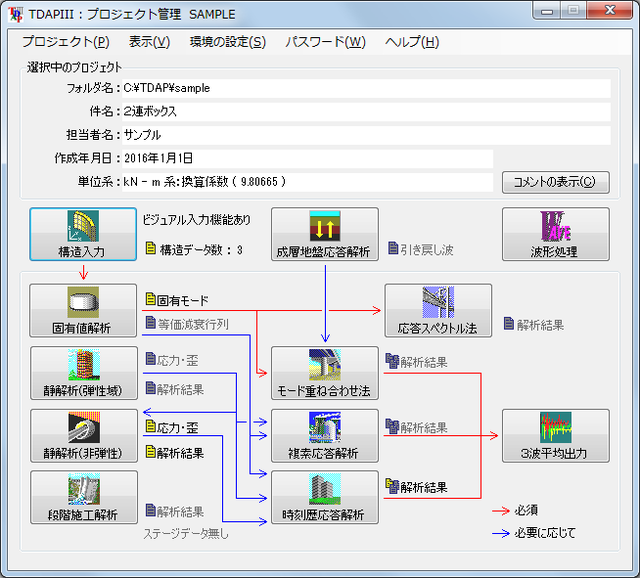Click the 作成年月日 field showing 2016年1月1日
Viewport: 640px width, 578px height.
(307, 158)
